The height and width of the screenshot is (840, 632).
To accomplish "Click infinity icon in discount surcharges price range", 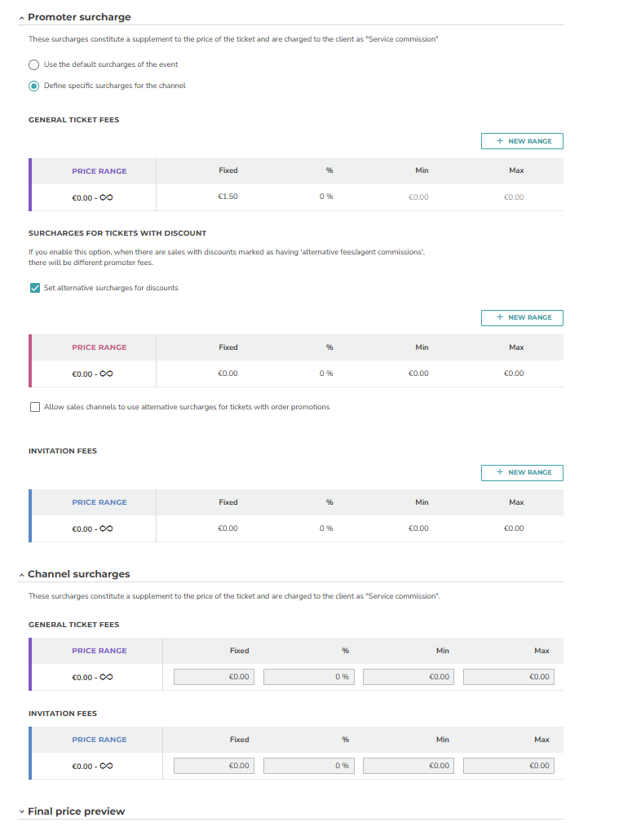I will (x=106, y=374).
